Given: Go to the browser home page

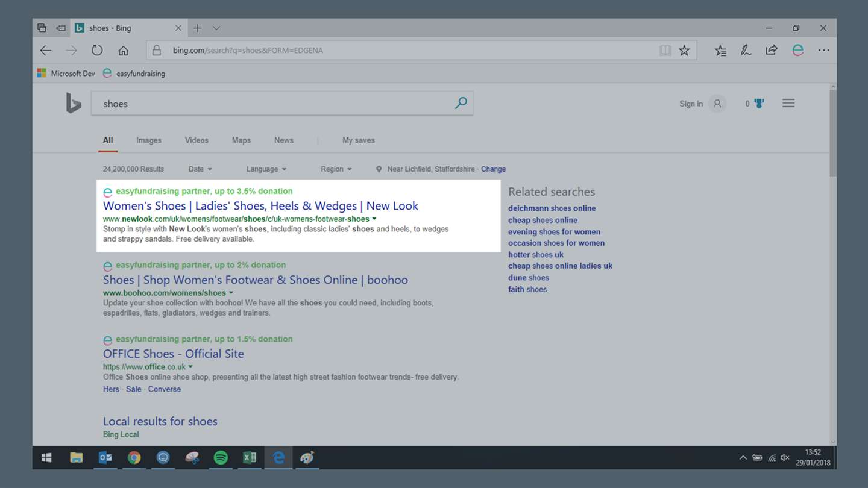Looking at the screenshot, I should (123, 51).
